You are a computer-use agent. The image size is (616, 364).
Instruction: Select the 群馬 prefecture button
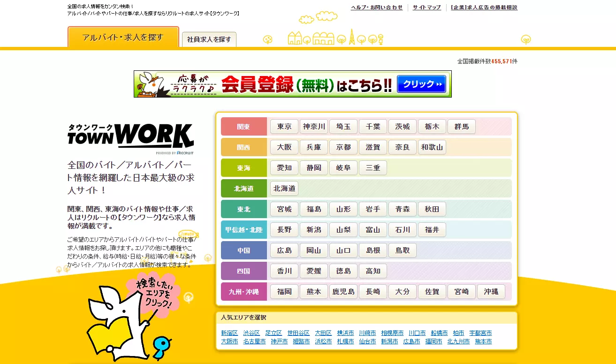462,127
